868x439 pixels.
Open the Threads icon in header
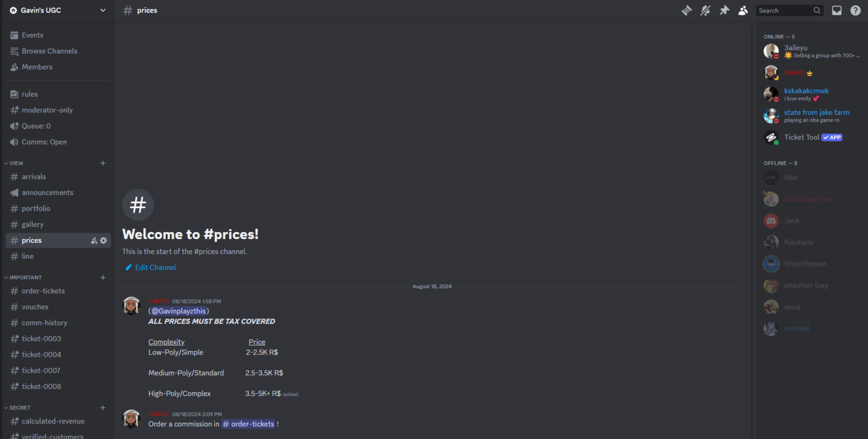coord(687,10)
